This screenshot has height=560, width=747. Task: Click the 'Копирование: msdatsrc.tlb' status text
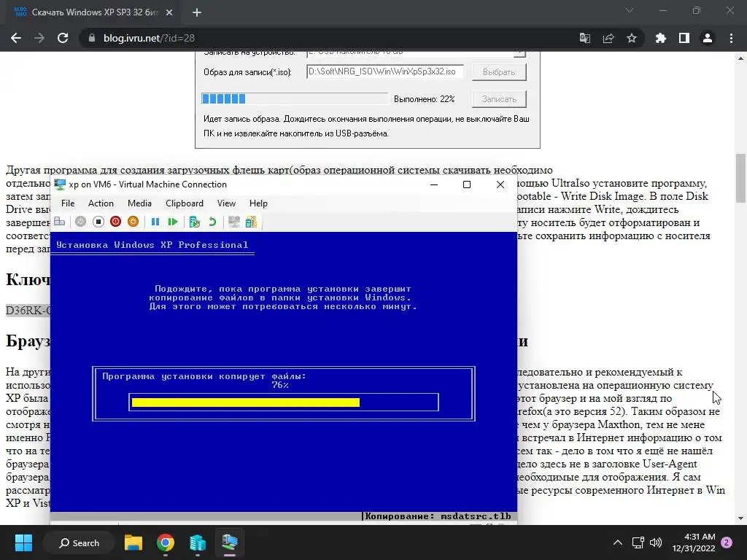tap(438, 516)
